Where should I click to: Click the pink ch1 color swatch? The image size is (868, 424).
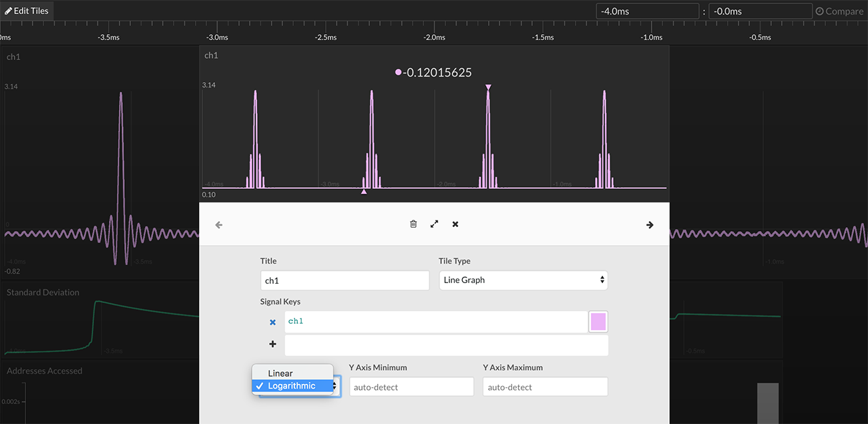coord(598,322)
